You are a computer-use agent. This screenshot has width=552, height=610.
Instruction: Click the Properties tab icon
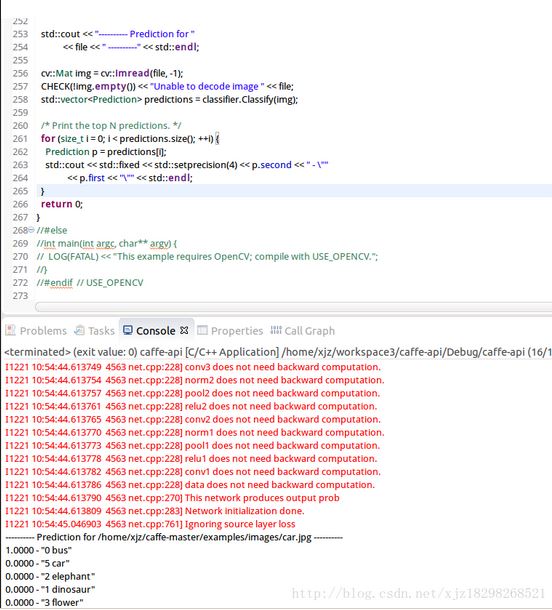point(202,330)
